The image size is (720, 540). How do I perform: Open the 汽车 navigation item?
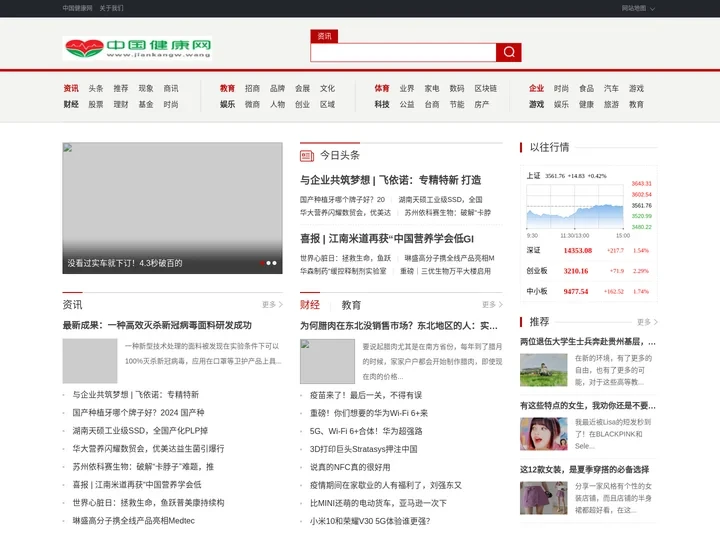click(x=611, y=88)
